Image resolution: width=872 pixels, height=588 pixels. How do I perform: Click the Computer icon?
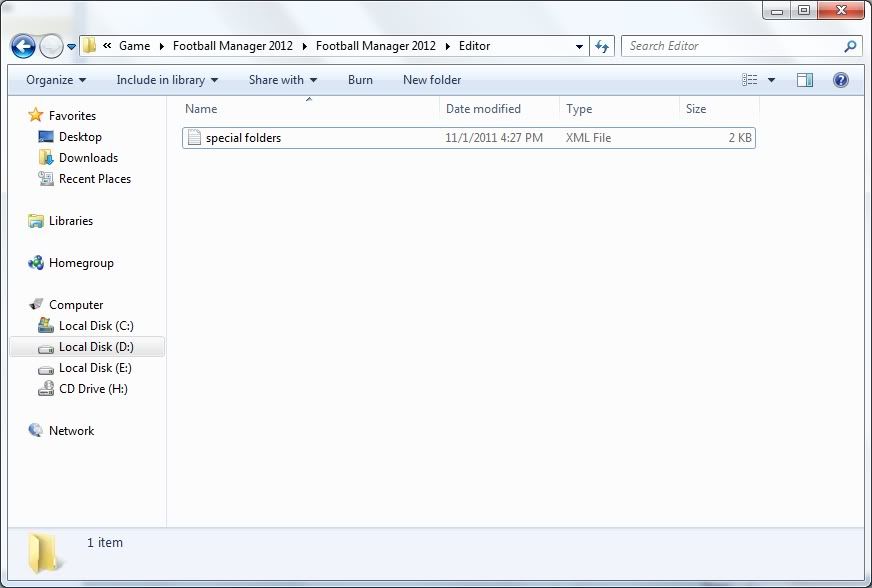[x=36, y=304]
